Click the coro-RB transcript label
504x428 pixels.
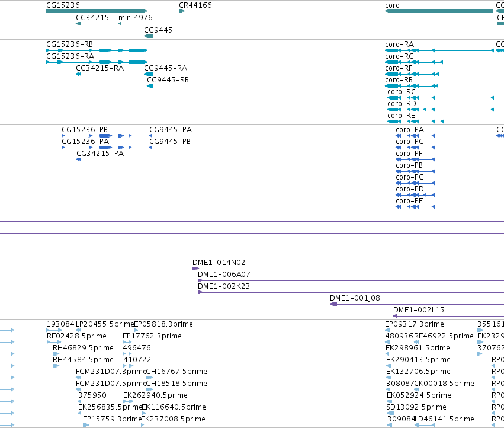[x=399, y=80]
